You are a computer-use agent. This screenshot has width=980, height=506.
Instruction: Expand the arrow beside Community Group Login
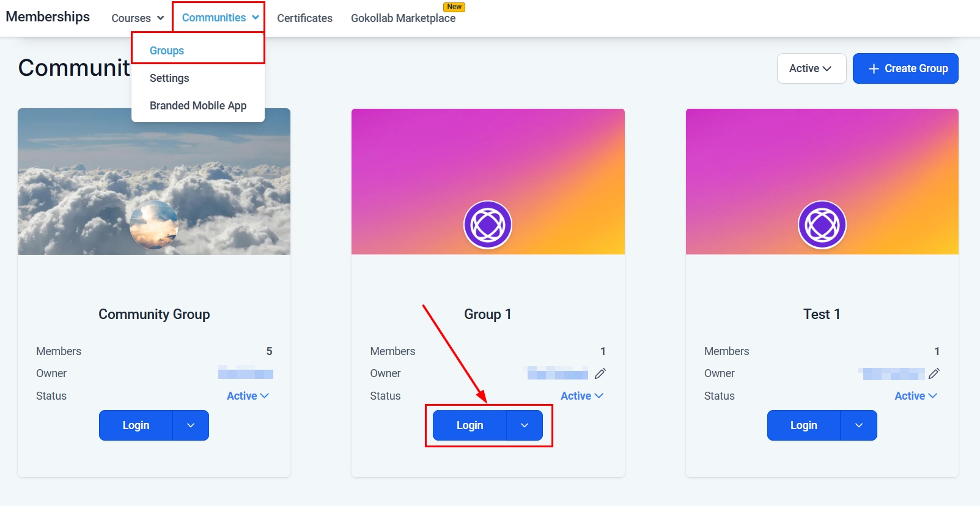[191, 425]
